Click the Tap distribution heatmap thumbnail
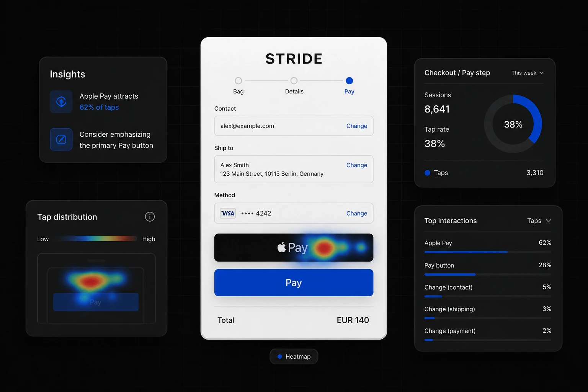Viewport: 588px width, 392px height. pyautogui.click(x=96, y=288)
